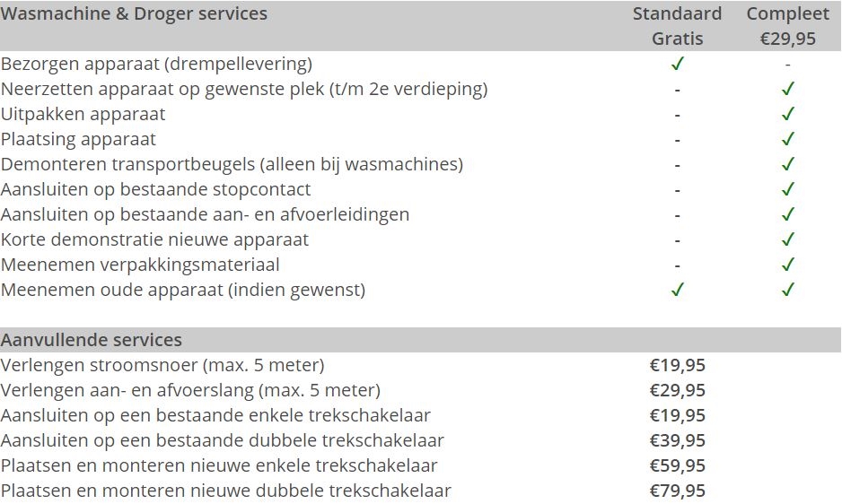Image resolution: width=842 pixels, height=504 pixels.
Task: Click Standaard checkmark for Meenemen oude apparaat
Action: click(x=677, y=290)
